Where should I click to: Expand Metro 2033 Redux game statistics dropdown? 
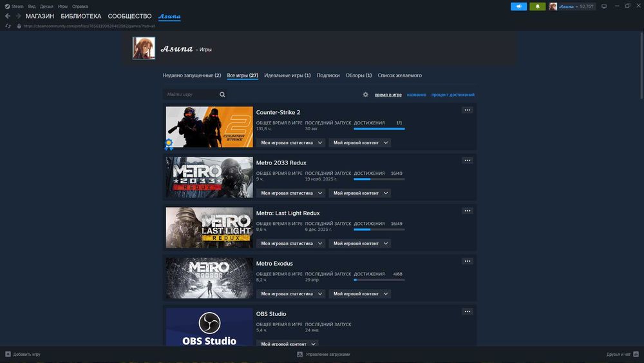(x=291, y=193)
